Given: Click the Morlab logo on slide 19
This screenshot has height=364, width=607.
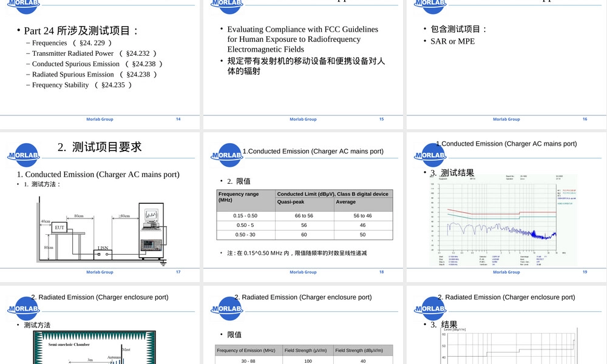Looking at the screenshot, I should [x=430, y=155].
